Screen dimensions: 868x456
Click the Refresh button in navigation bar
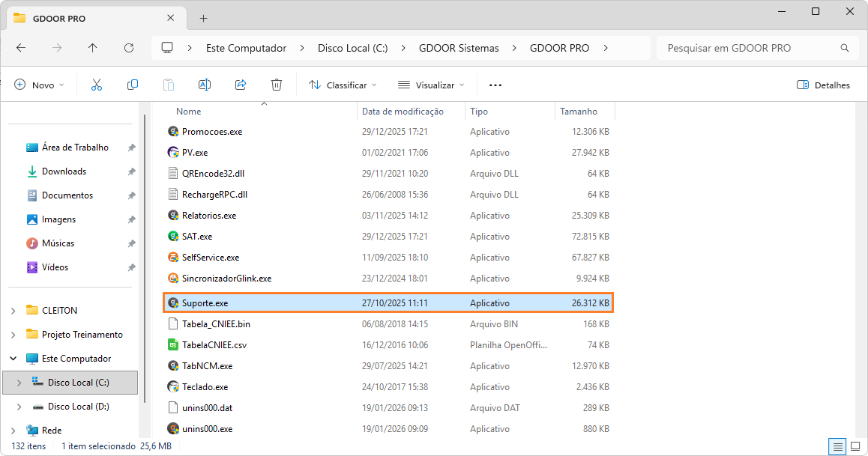pos(129,48)
